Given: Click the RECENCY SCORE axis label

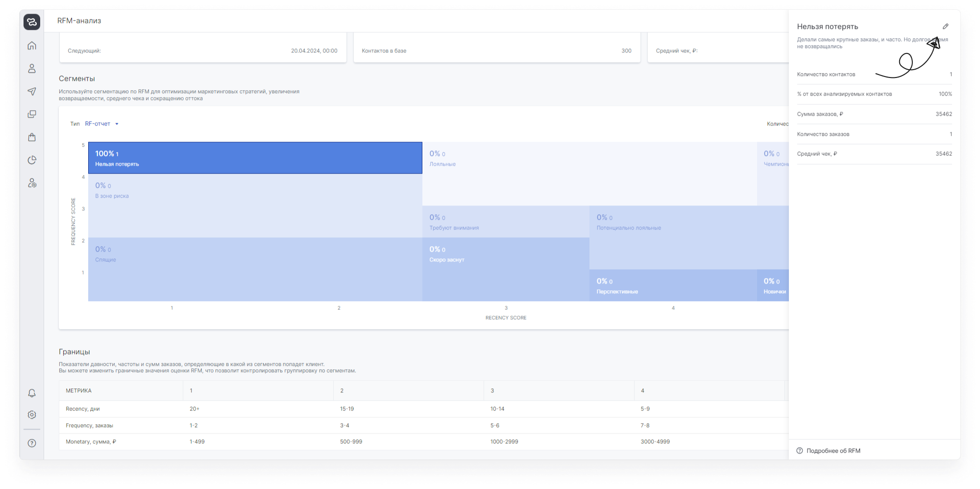Looking at the screenshot, I should [506, 318].
